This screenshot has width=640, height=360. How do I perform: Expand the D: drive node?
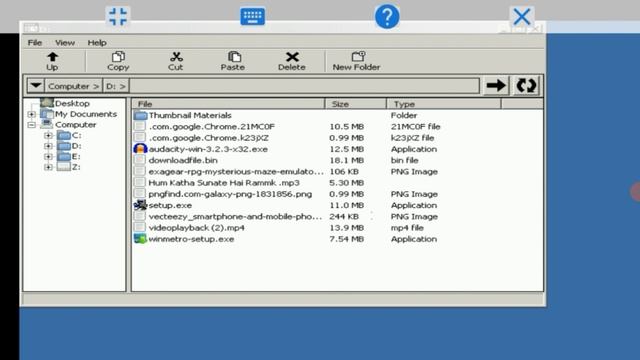pos(48,146)
